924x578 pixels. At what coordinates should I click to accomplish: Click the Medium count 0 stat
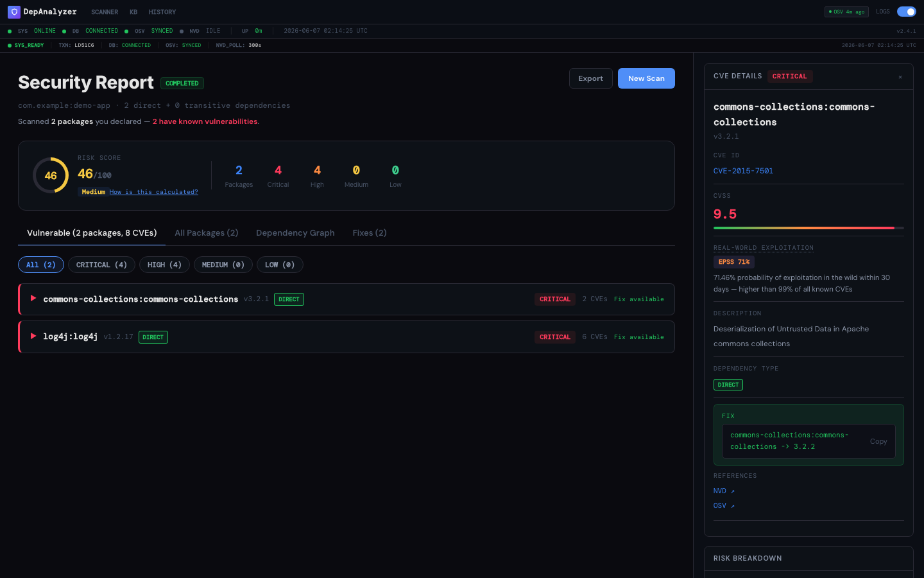coord(356,176)
